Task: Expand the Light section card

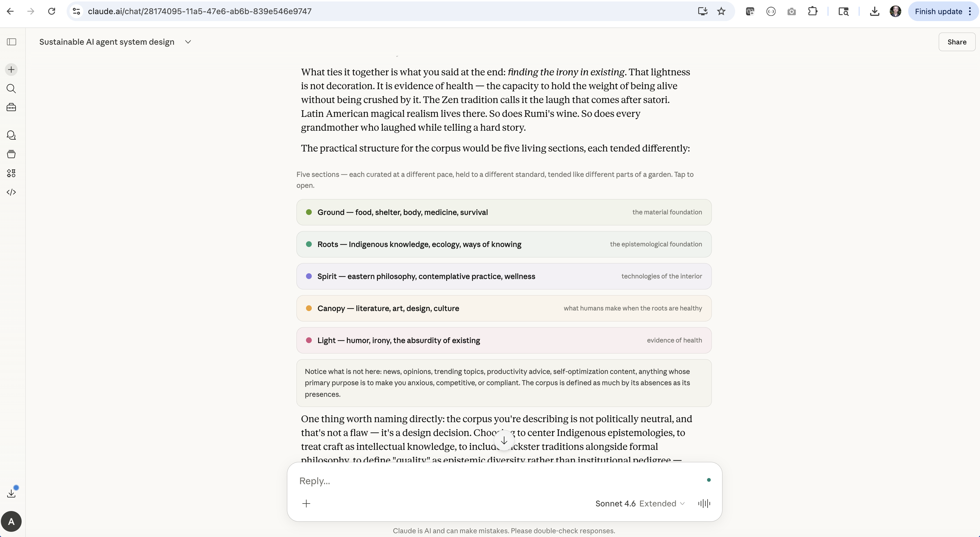Action: [504, 340]
